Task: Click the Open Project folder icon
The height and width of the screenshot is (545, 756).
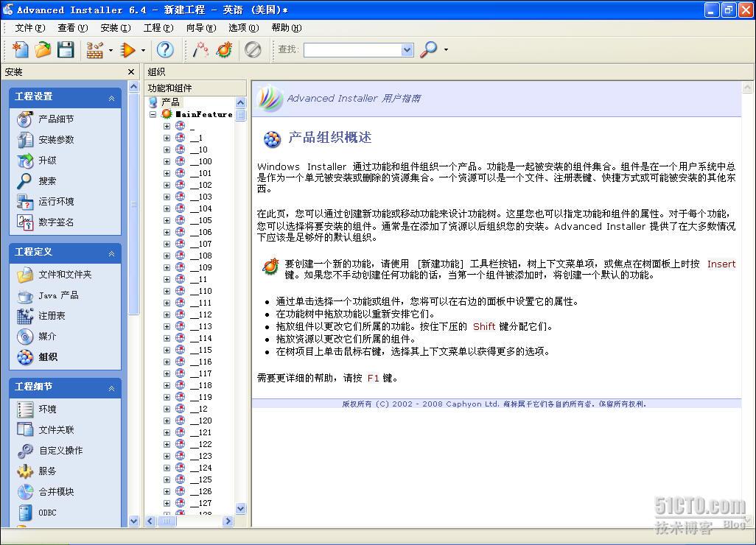Action: (43, 49)
